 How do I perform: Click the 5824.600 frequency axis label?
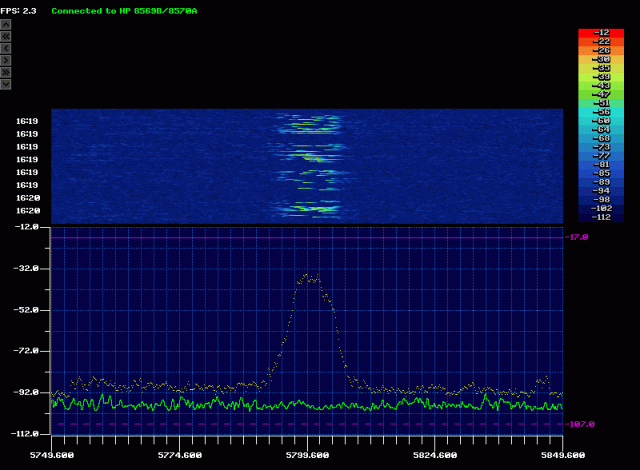435,455
